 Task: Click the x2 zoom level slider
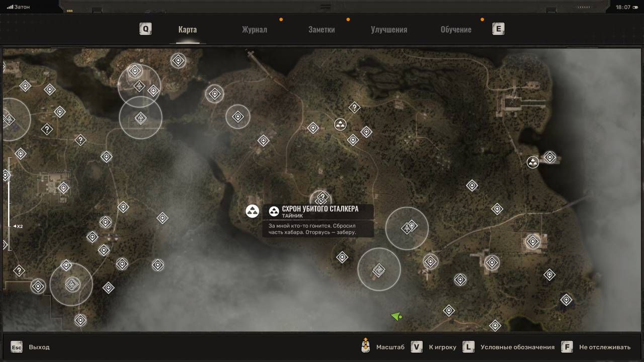point(10,226)
